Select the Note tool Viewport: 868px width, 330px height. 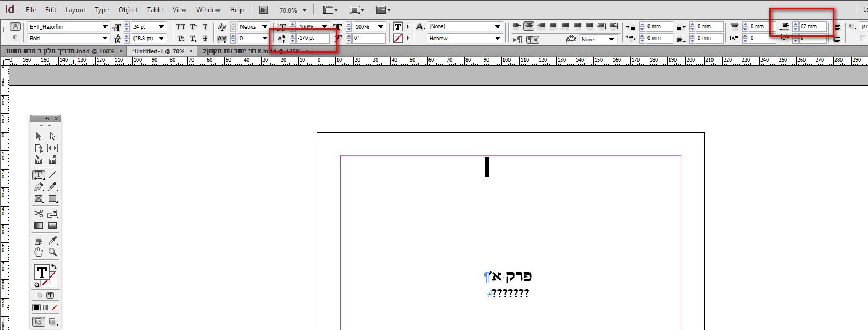[39, 240]
